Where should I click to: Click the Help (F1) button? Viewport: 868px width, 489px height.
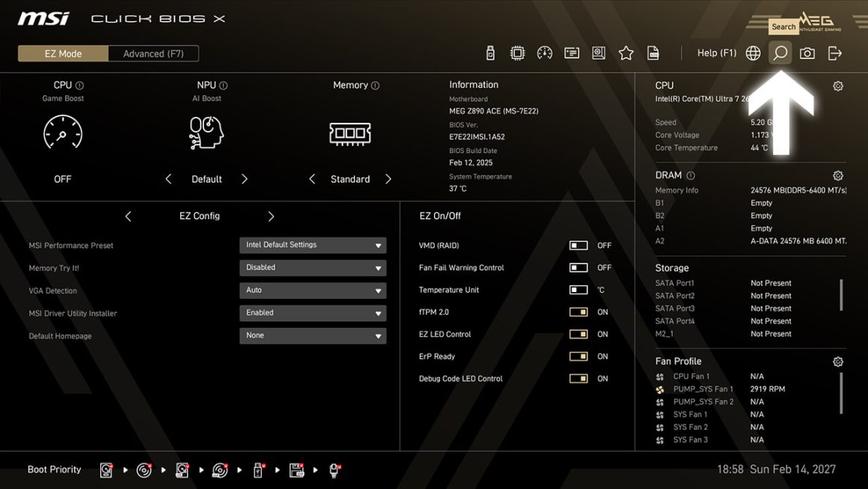point(717,53)
